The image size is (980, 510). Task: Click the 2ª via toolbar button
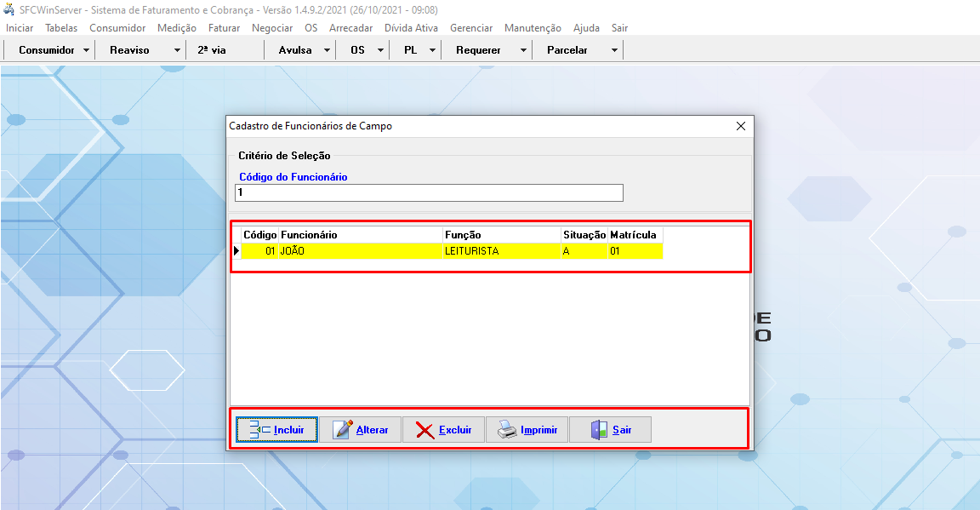click(x=212, y=50)
